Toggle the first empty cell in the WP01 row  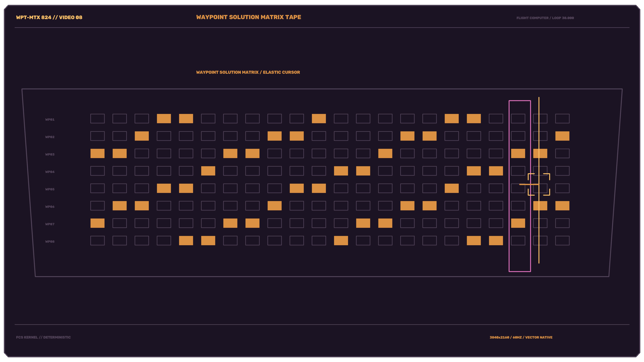click(97, 118)
